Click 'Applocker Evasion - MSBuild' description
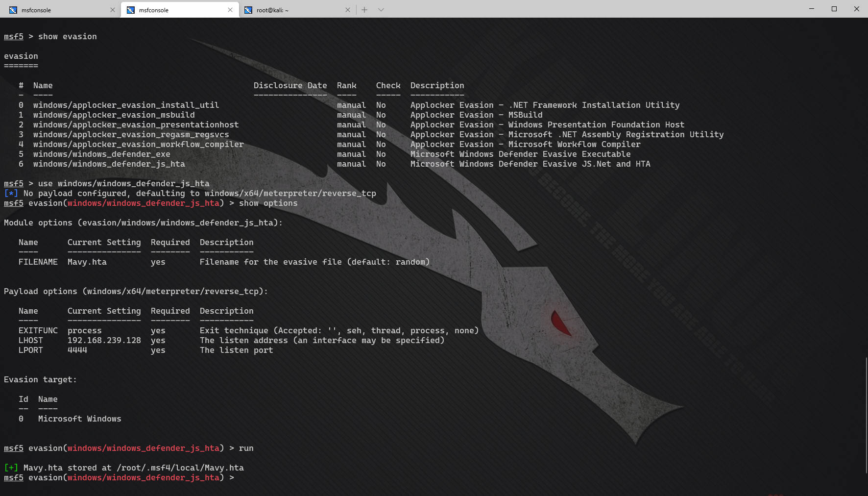 pyautogui.click(x=476, y=115)
